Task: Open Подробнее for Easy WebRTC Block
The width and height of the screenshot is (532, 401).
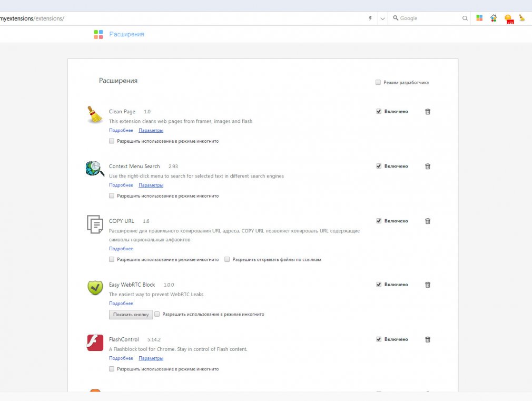Action: coord(121,303)
